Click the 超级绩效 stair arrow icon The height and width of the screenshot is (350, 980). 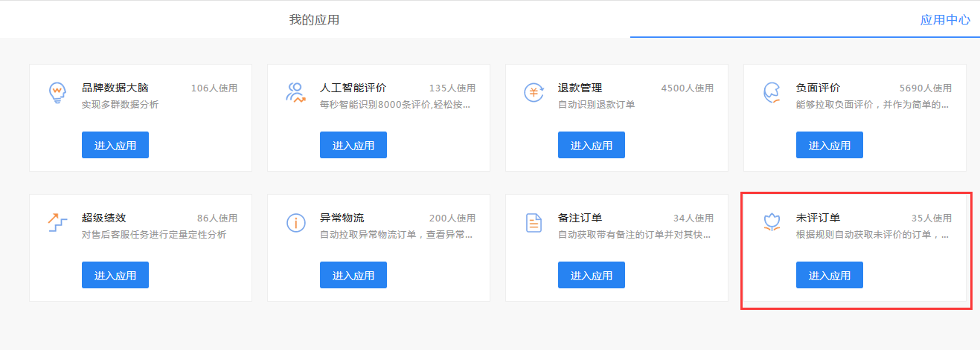[x=58, y=222]
